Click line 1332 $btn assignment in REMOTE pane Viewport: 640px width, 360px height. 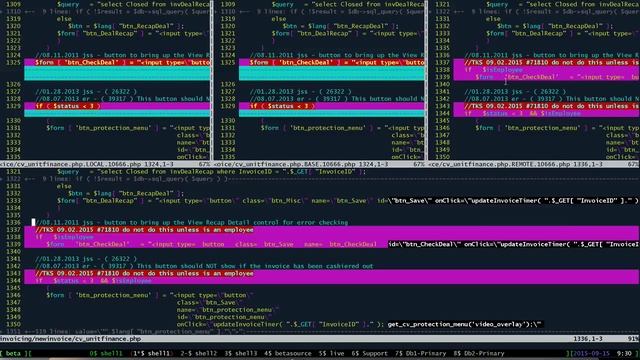555,26
